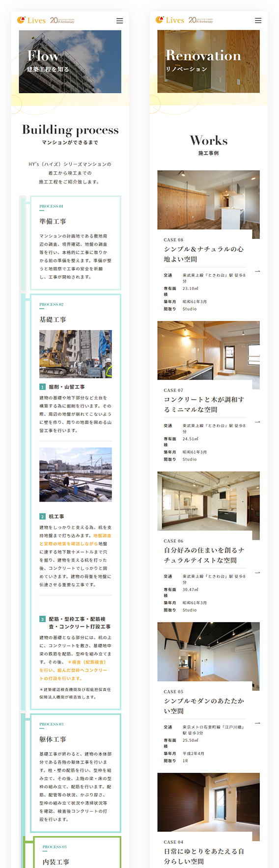279x868 pixels.
Task: Click the arrow beside CASE 08
Action: (x=257, y=271)
